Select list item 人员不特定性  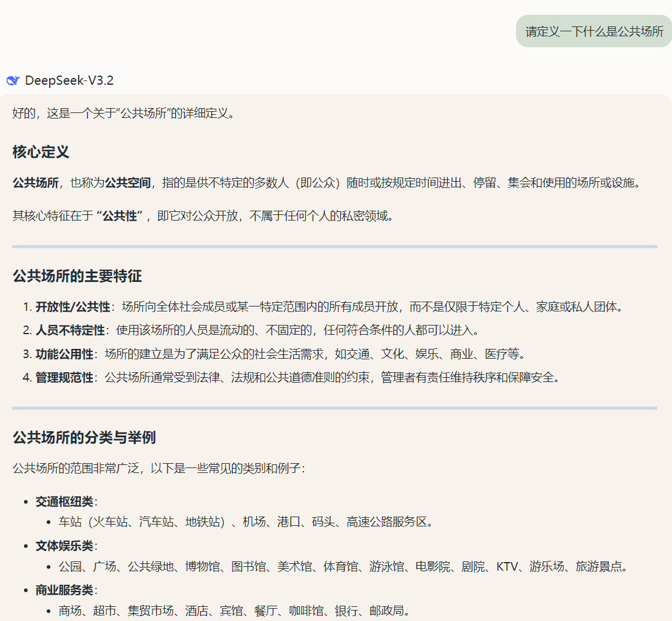[69, 330]
